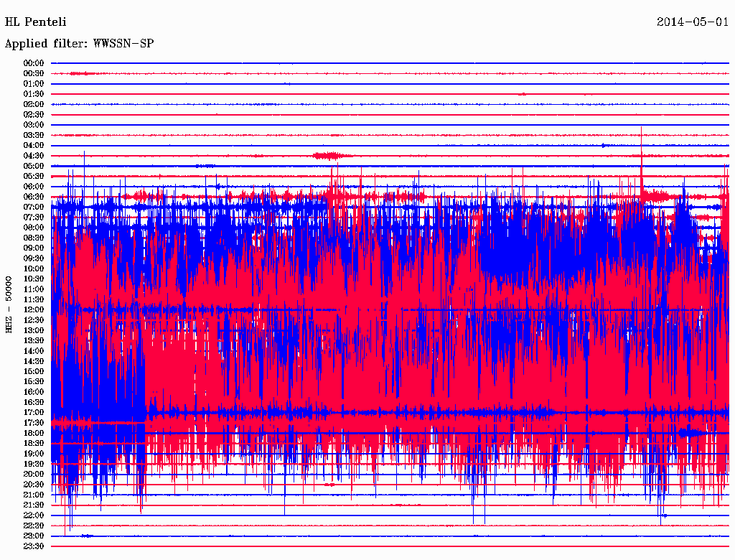
Task: Select the 18:30 time label
Action: [x=34, y=443]
